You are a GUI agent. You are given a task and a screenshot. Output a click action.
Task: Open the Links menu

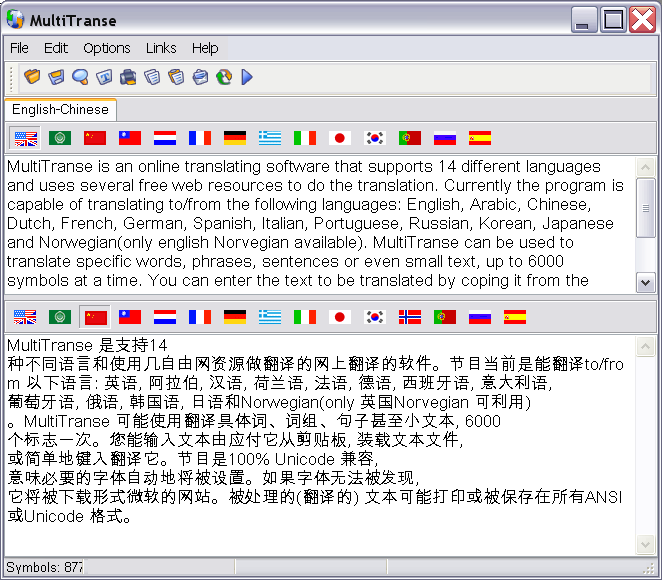161,48
